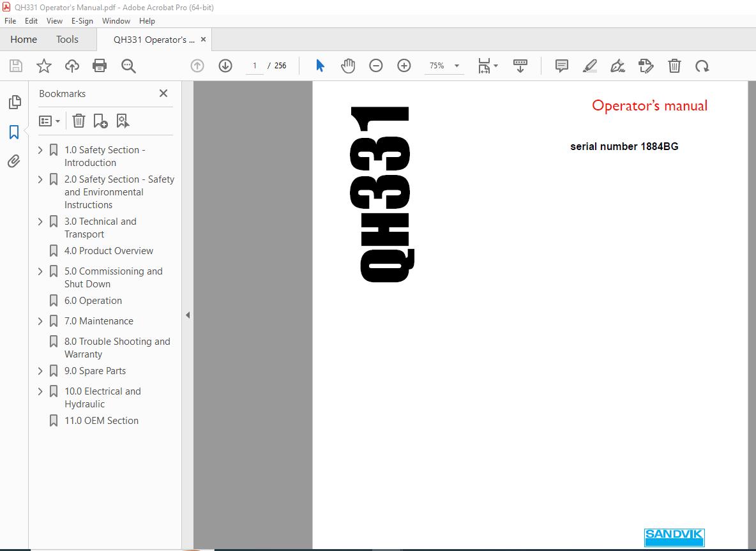Open the Help menu
Image resolution: width=756 pixels, height=551 pixels.
point(147,20)
